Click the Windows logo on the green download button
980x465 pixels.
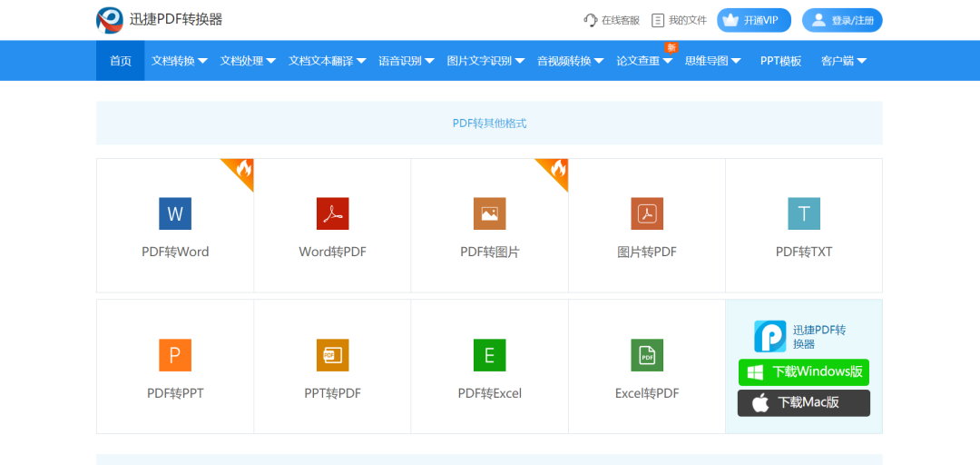(x=756, y=372)
